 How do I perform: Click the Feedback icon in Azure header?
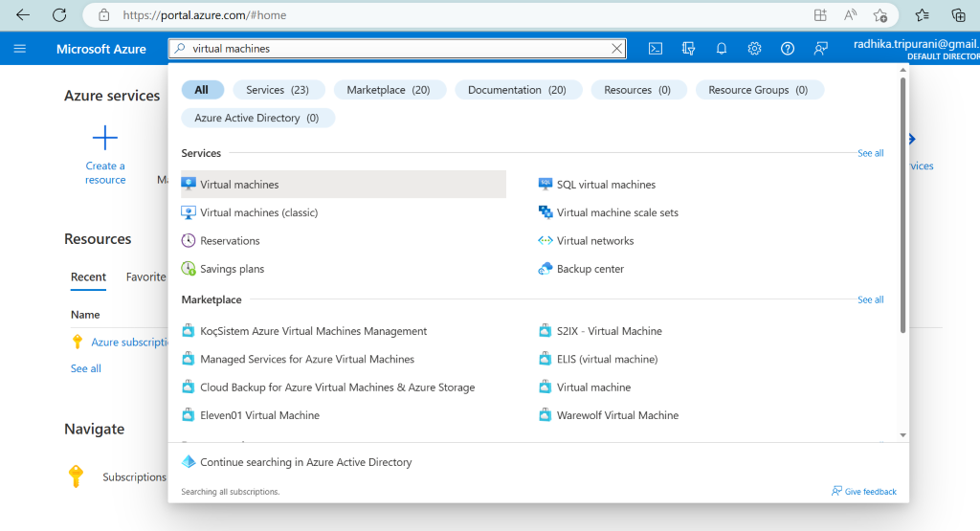click(820, 49)
